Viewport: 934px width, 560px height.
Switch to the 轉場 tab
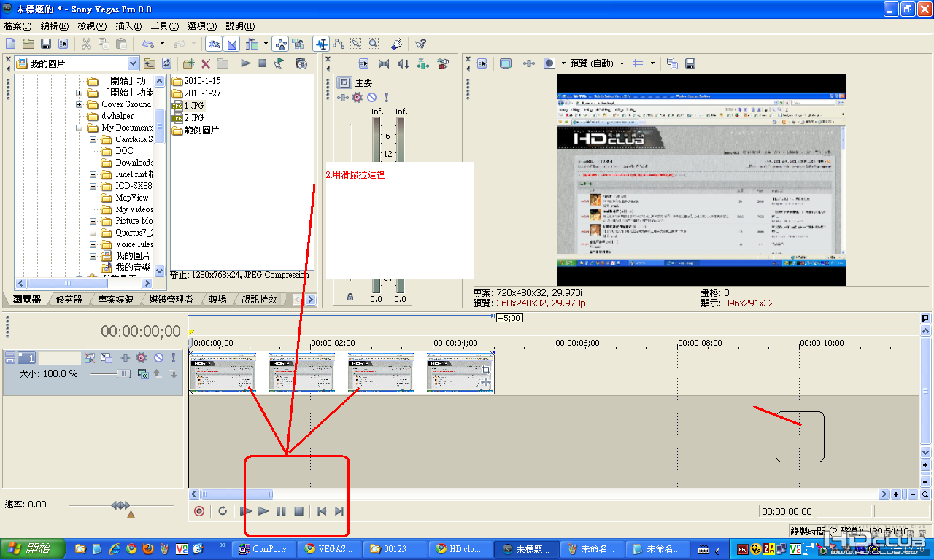coord(217,300)
